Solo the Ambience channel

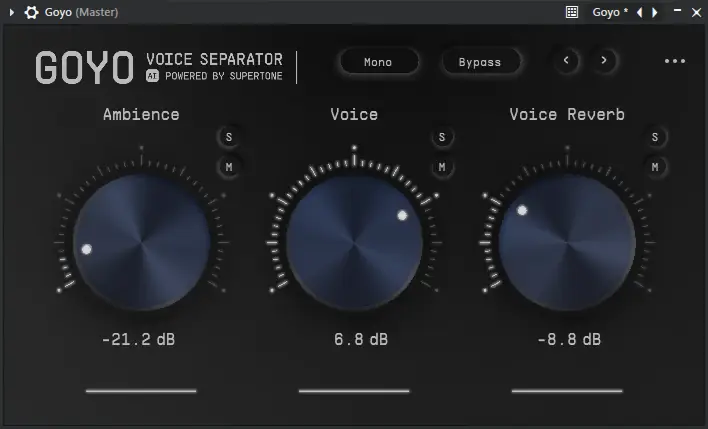[229, 137]
